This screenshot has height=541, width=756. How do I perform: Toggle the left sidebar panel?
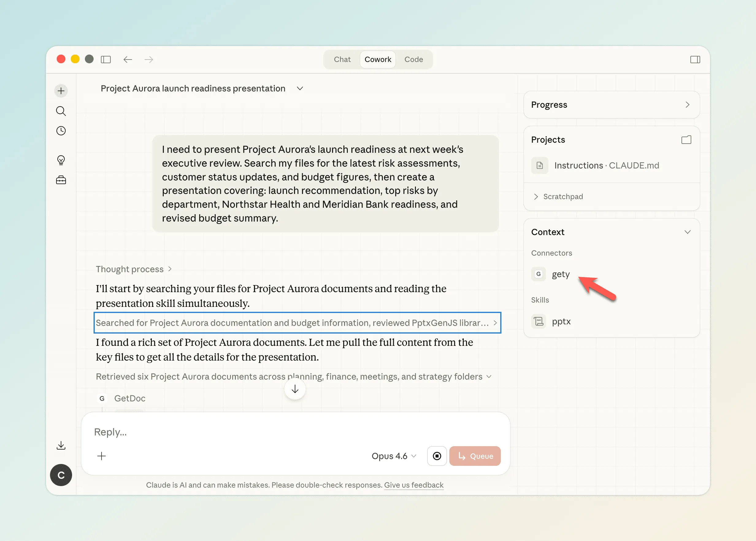(x=106, y=60)
